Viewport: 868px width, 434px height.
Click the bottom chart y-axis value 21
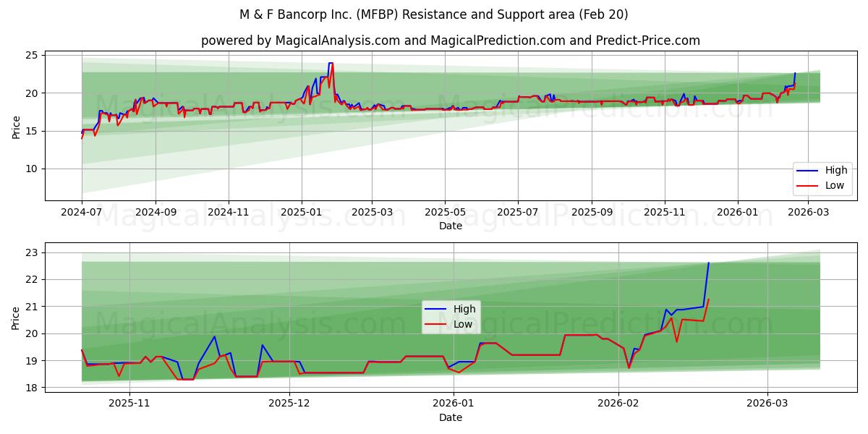pos(33,307)
